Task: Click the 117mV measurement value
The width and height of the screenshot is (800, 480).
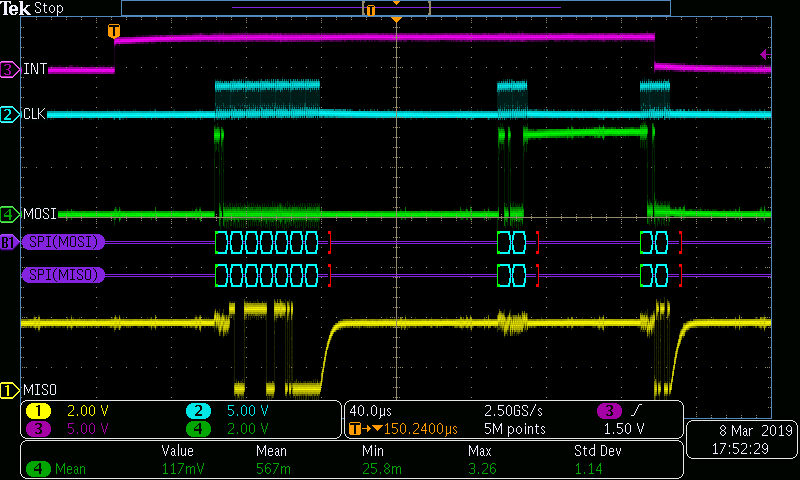Action: pyautogui.click(x=183, y=469)
